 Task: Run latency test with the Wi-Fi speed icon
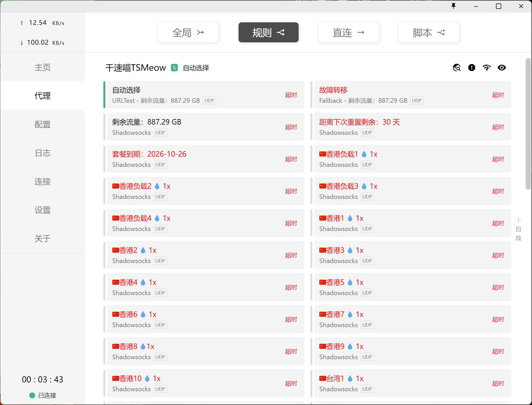coord(487,68)
